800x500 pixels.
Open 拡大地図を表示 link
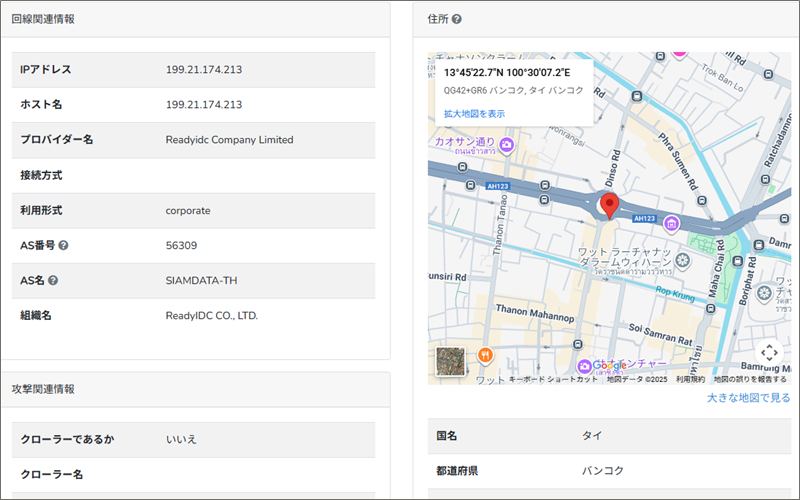coord(474,114)
